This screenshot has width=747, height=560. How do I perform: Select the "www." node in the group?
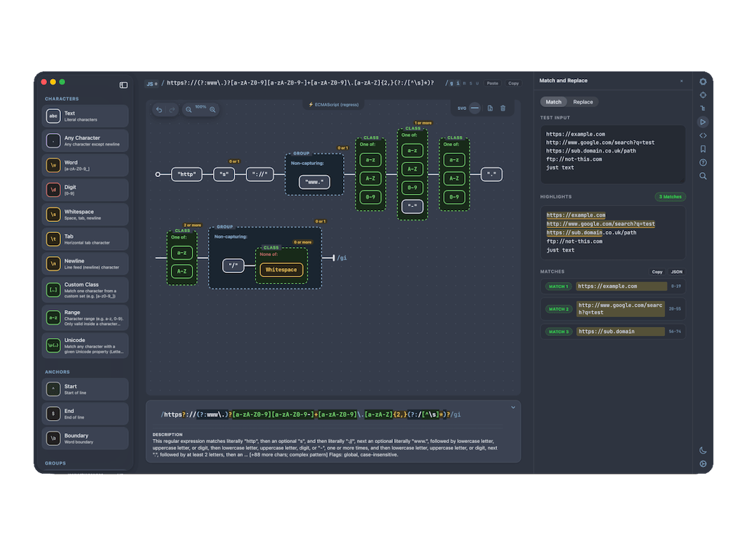[x=314, y=182]
